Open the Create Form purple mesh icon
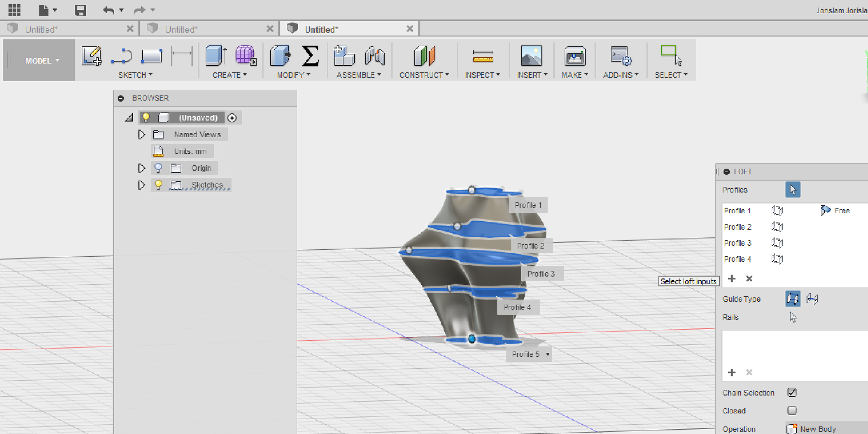The width and height of the screenshot is (868, 434). tap(246, 56)
